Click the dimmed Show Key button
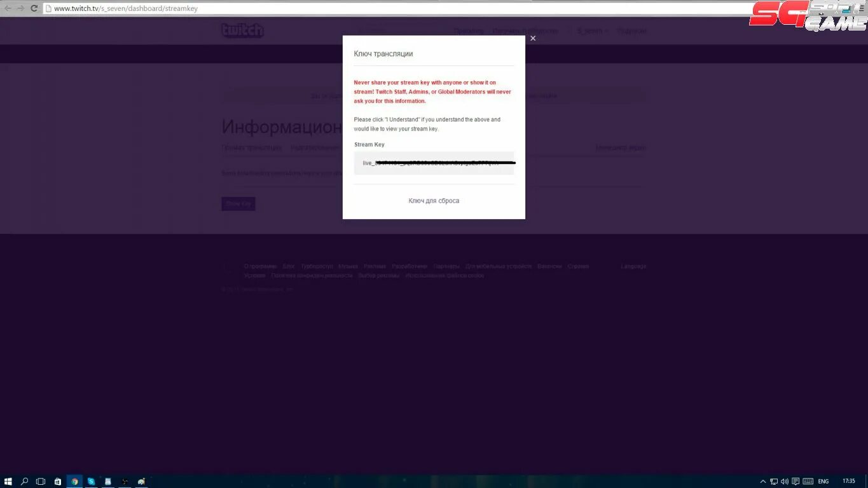Image resolution: width=868 pixels, height=488 pixels. 238,203
